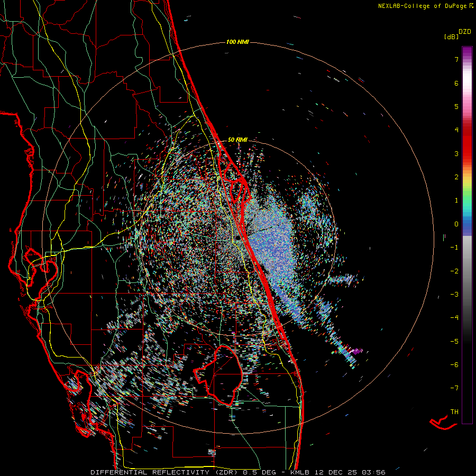Click the color scale value -1
Screen dimensions: 476x476
[454, 248]
